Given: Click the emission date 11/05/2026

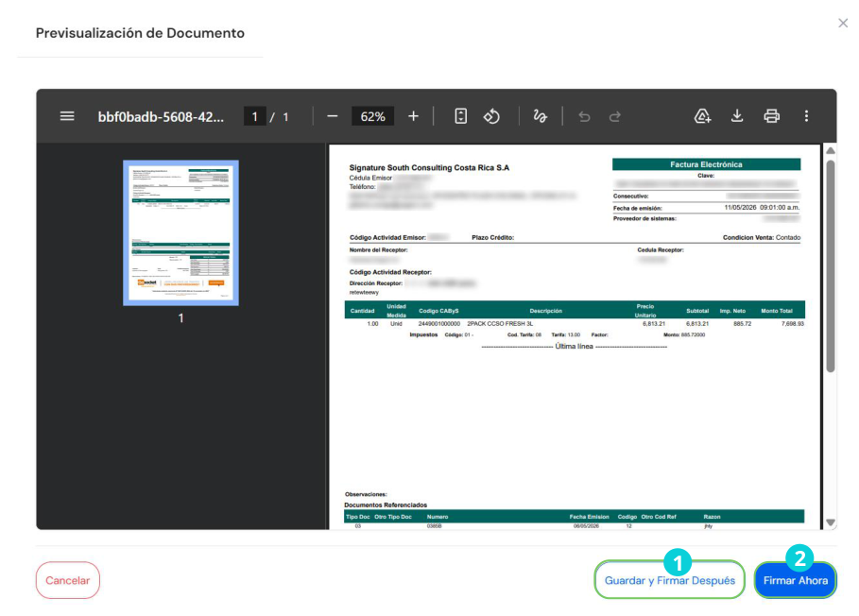Looking at the screenshot, I should (x=740, y=208).
